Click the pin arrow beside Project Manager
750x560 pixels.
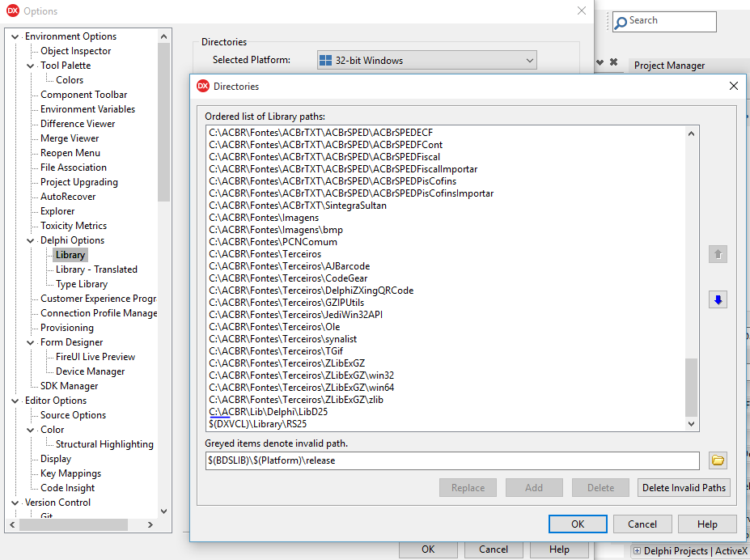click(x=600, y=62)
